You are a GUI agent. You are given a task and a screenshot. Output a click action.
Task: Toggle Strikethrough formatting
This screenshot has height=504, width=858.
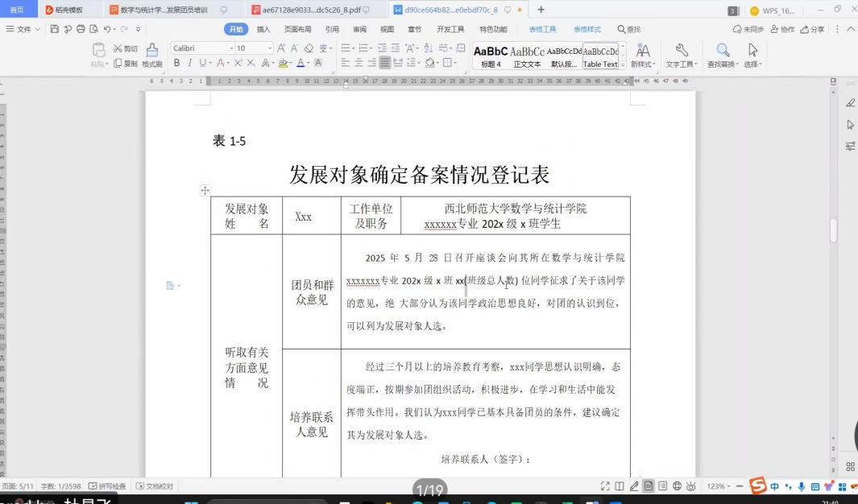[x=220, y=64]
